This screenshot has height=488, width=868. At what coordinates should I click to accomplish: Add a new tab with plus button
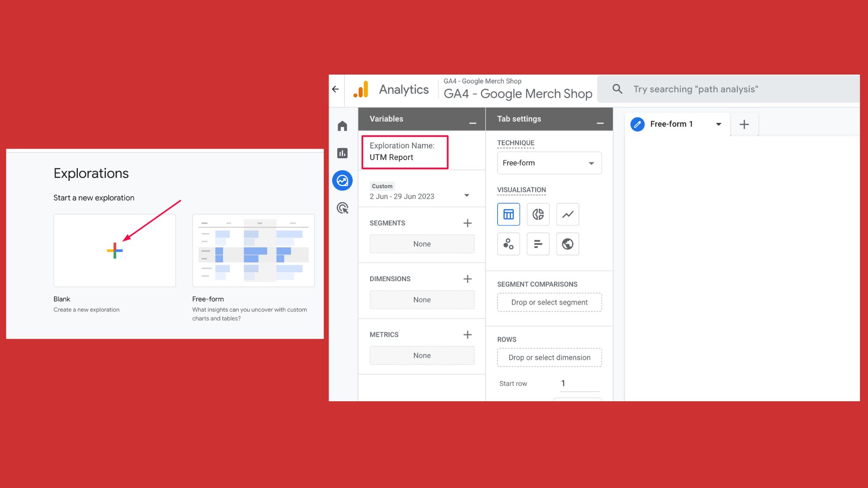coord(744,124)
